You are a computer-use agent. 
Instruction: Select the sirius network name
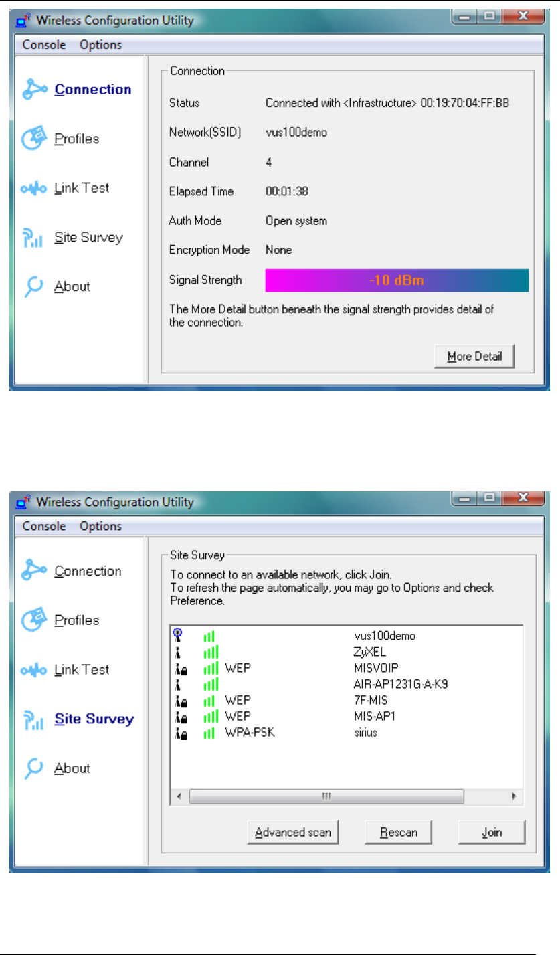366,733
